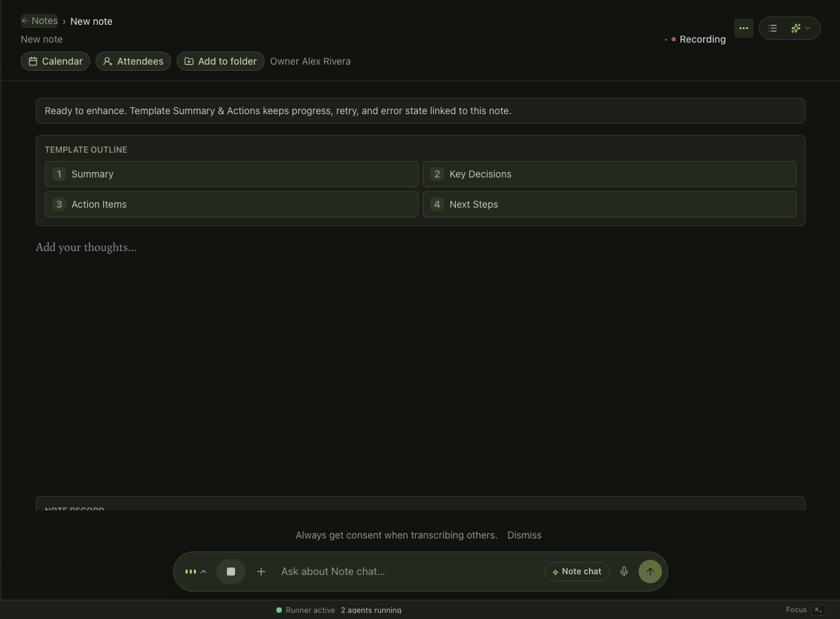The width and height of the screenshot is (840, 619).
Task: Open the three-dot more options menu
Action: coord(744,28)
